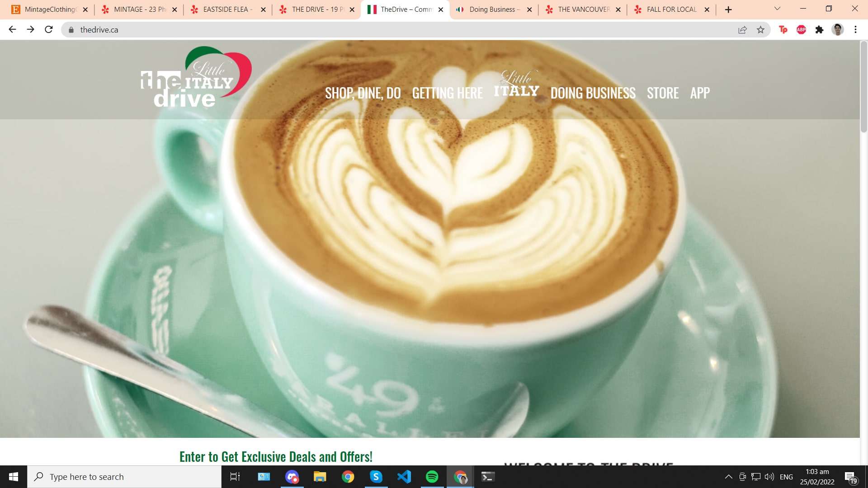This screenshot has width=868, height=488.
Task: Open the APP nav link
Action: pyautogui.click(x=700, y=93)
